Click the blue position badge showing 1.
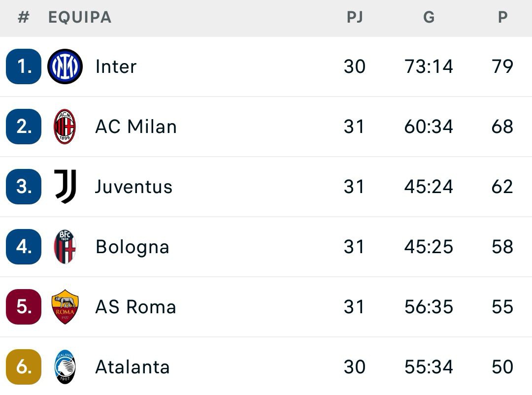The height and width of the screenshot is (395, 532). (23, 66)
